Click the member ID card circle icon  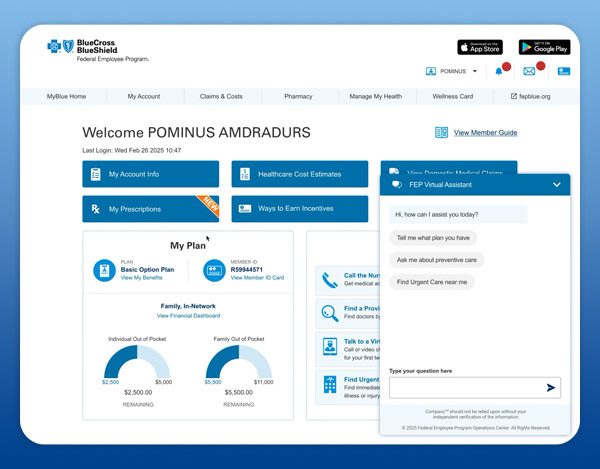coord(214,270)
